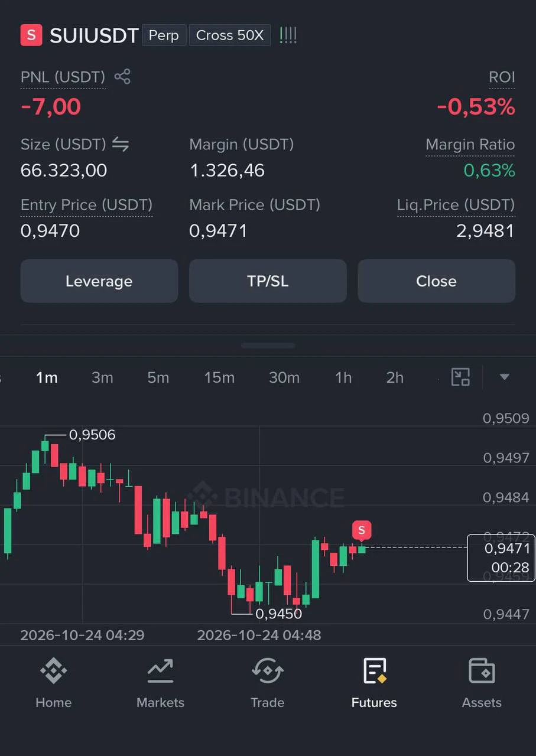Tap the Perp contract tag
Image resolution: width=536 pixels, height=756 pixels.
[x=164, y=35]
